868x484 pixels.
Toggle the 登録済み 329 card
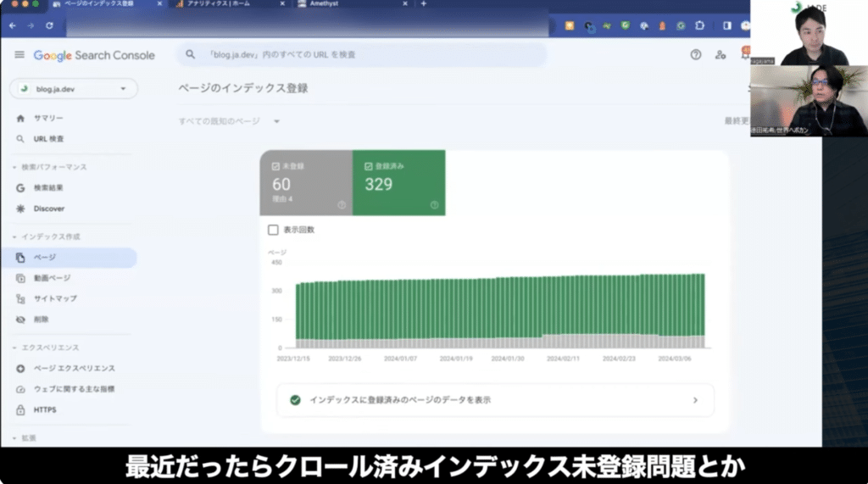click(399, 183)
